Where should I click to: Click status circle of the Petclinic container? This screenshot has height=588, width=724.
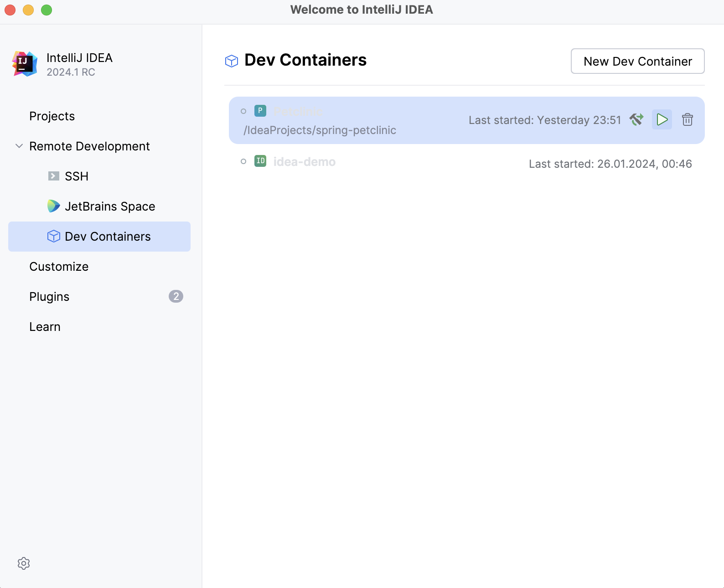(x=243, y=111)
